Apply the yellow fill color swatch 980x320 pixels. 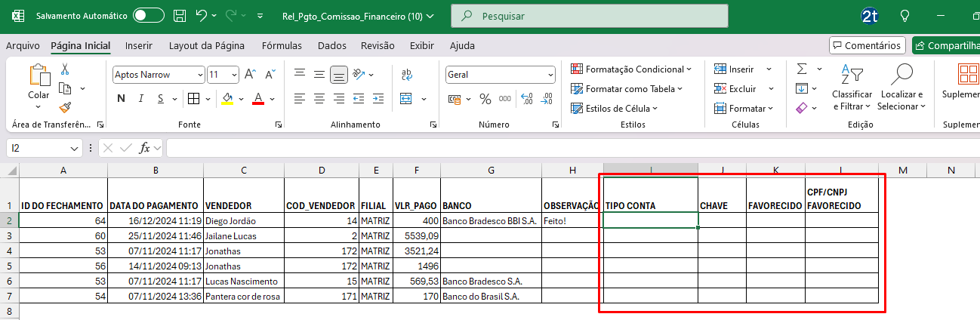coord(228,99)
